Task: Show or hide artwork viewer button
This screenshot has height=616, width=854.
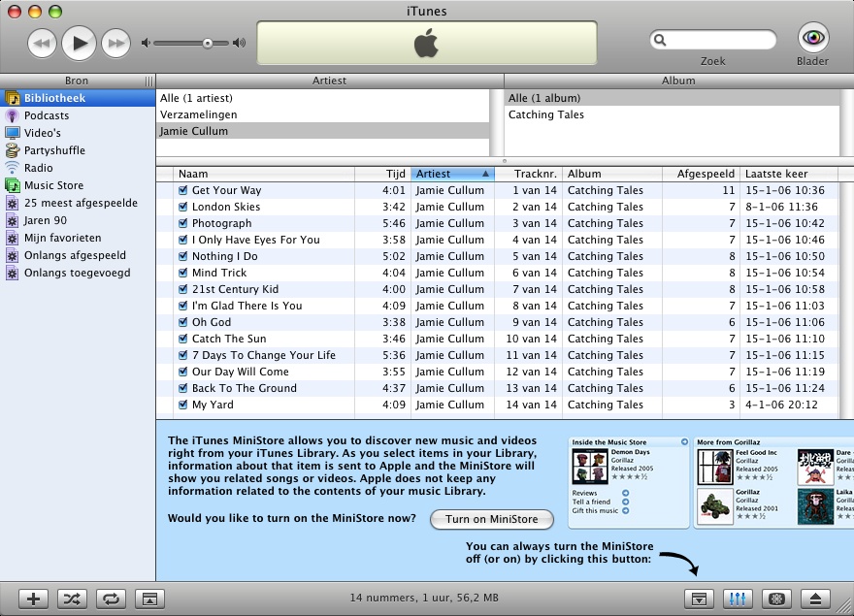Action: coord(149,599)
